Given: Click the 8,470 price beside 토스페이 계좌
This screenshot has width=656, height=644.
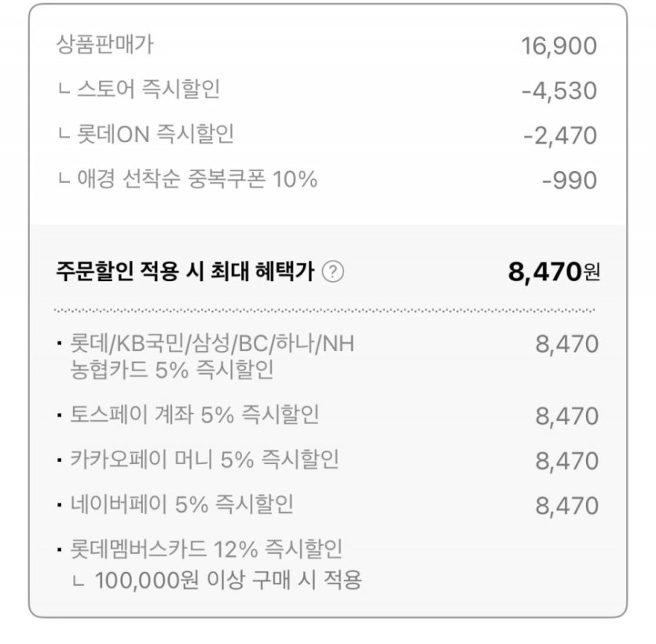Looking at the screenshot, I should tap(566, 415).
